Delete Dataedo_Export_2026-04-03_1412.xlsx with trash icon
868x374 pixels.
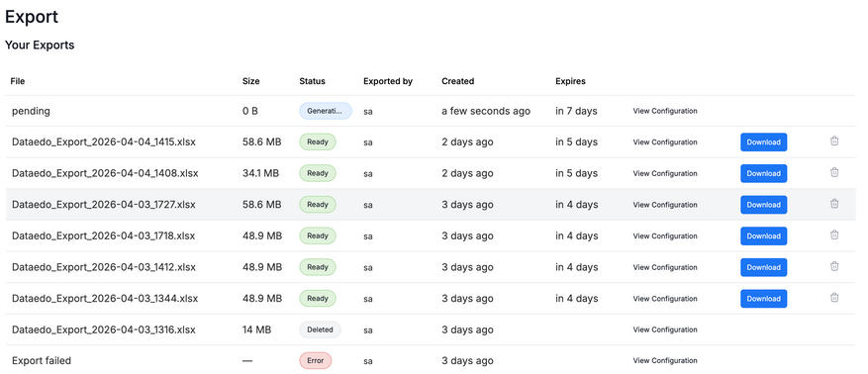click(x=834, y=266)
